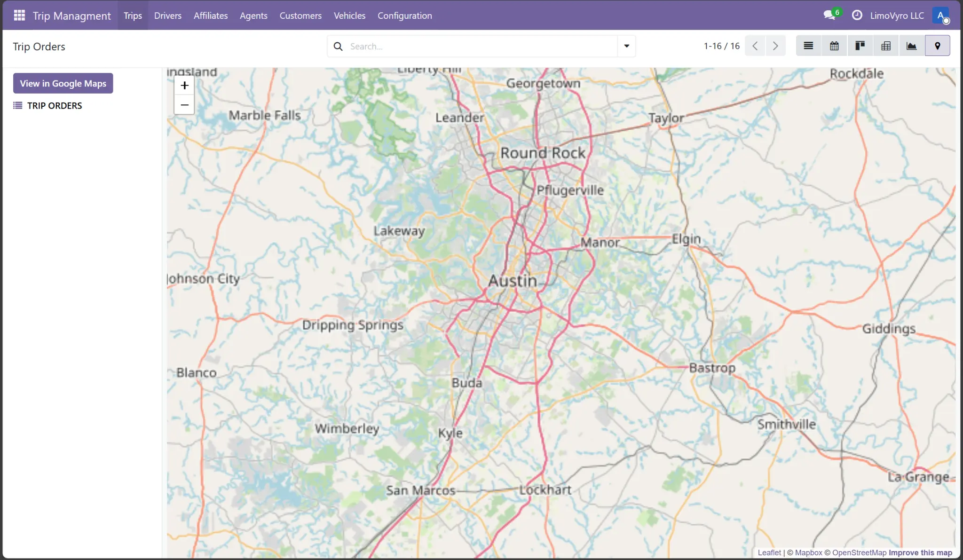Zoom in on the map

184,85
